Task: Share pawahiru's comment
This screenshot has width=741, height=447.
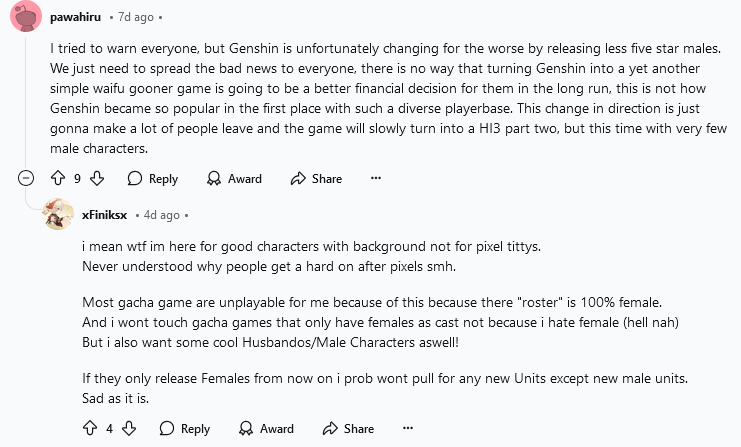Action: click(316, 179)
